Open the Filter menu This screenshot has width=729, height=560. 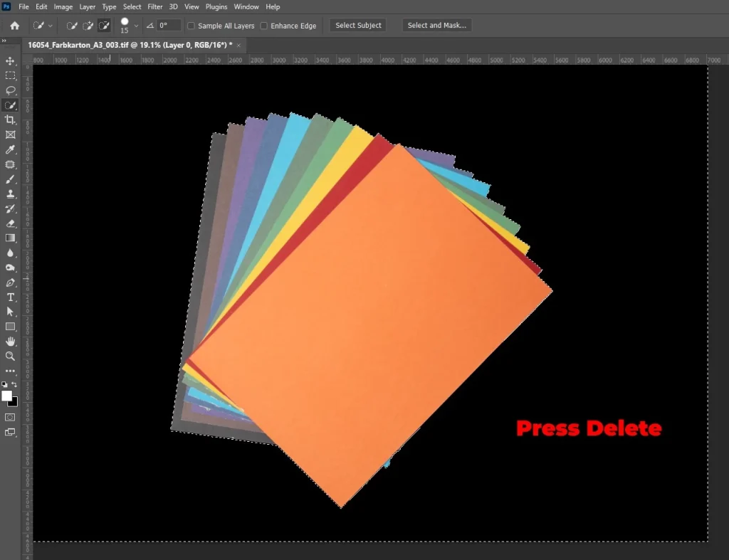coord(155,6)
